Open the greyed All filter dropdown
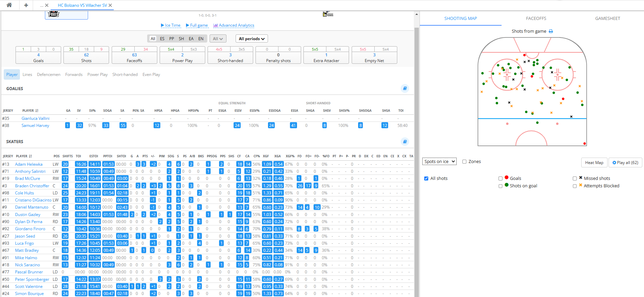This screenshot has height=297, width=644. 218,39
